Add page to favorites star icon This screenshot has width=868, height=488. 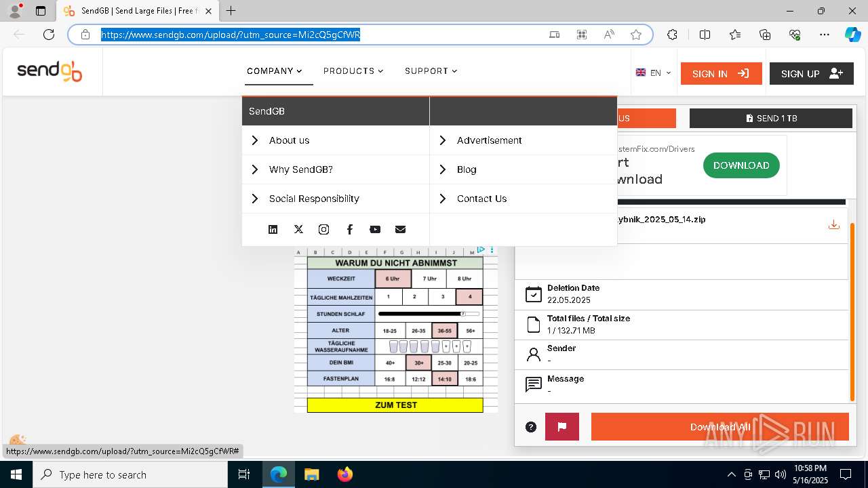tap(636, 35)
